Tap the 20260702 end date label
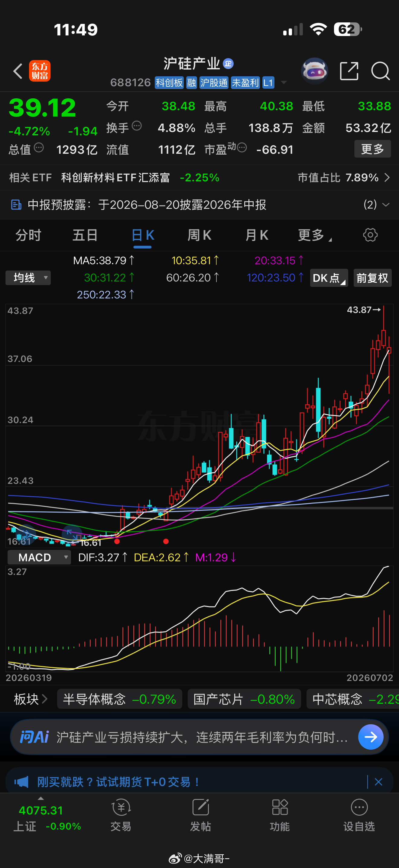 point(370,678)
